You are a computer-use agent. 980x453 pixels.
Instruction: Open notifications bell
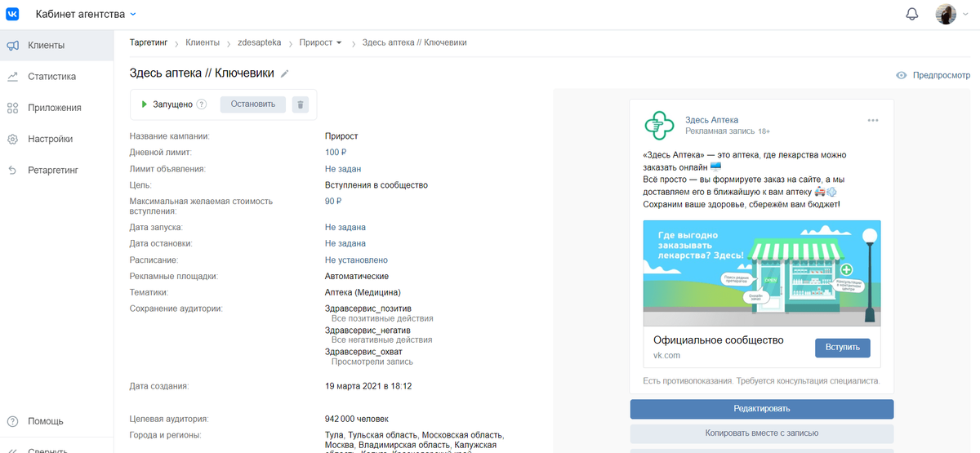point(912,14)
